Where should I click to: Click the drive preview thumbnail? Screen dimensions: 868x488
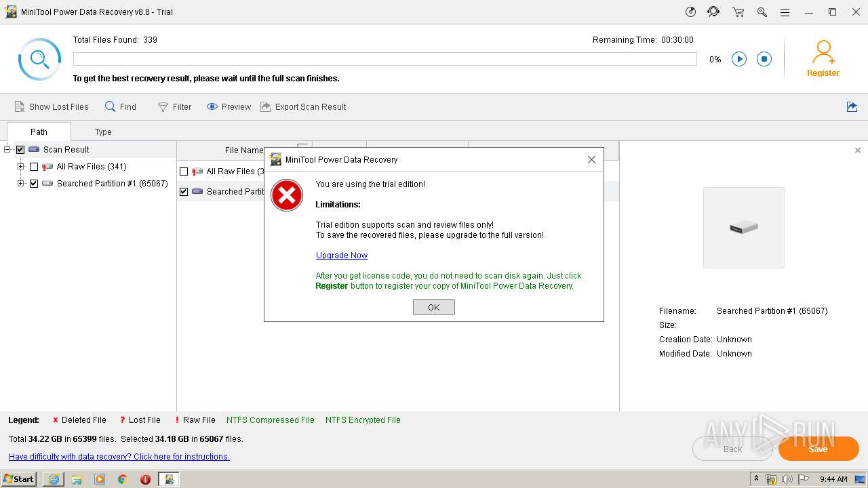pos(744,228)
